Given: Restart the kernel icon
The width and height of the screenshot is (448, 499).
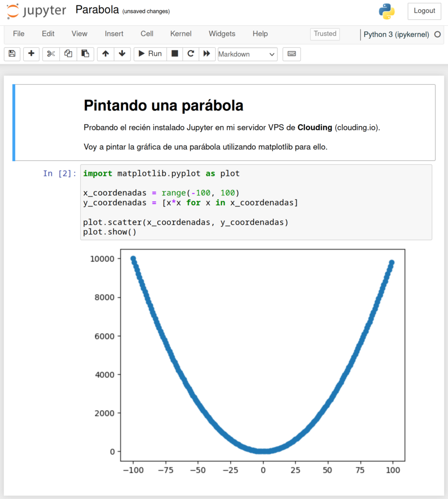Looking at the screenshot, I should (191, 54).
